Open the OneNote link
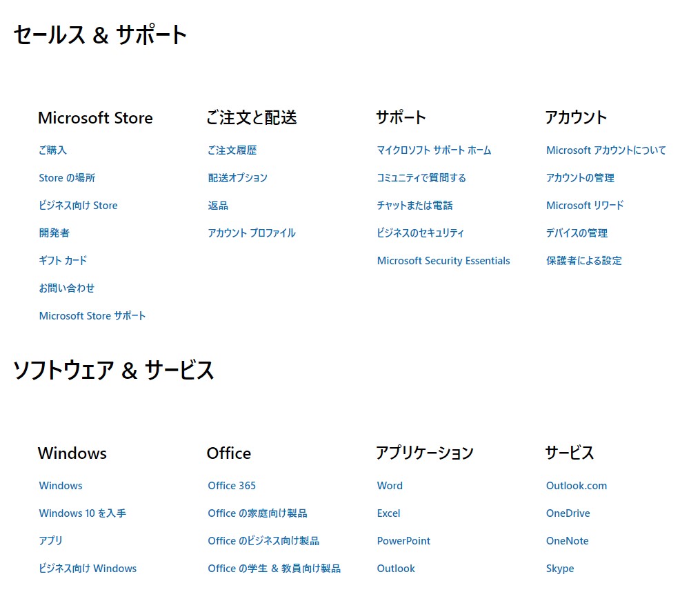The height and width of the screenshot is (590, 700). 567,540
